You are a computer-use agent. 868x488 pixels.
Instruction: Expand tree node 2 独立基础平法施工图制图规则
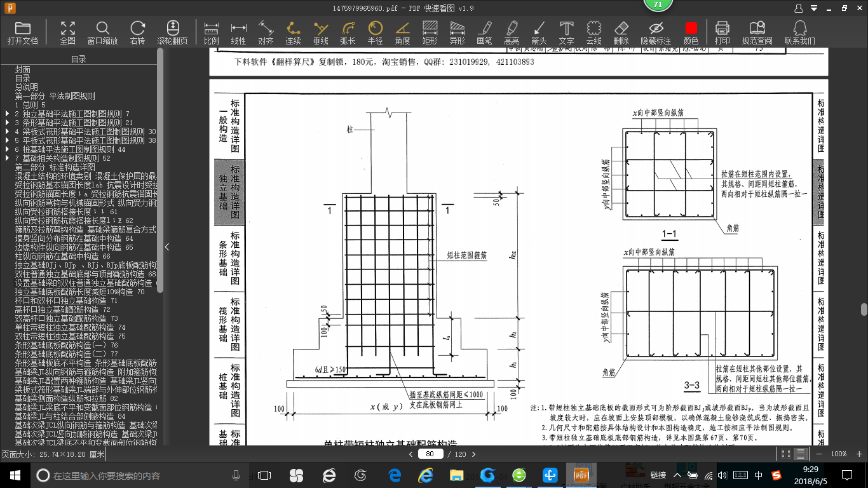point(7,114)
